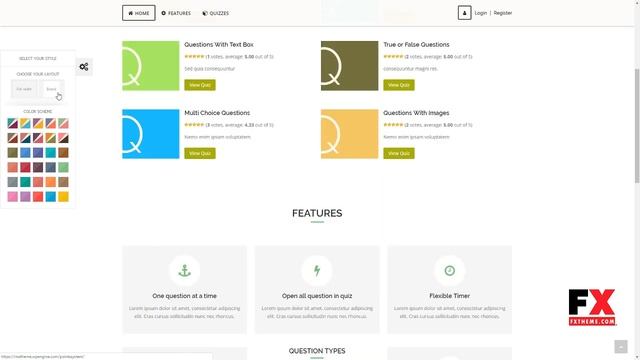Click the star rating of Questions With Images
This screenshot has height=360, width=640.
[393, 125]
